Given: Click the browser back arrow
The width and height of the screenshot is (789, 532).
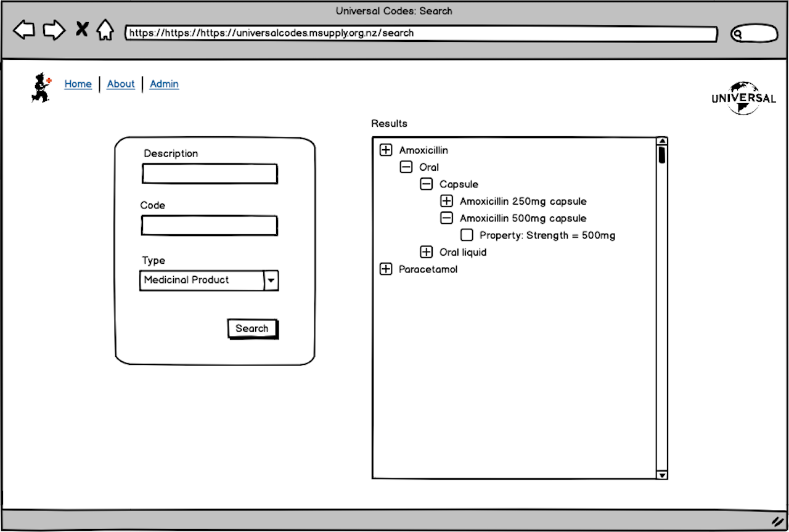Looking at the screenshot, I should 23,30.
